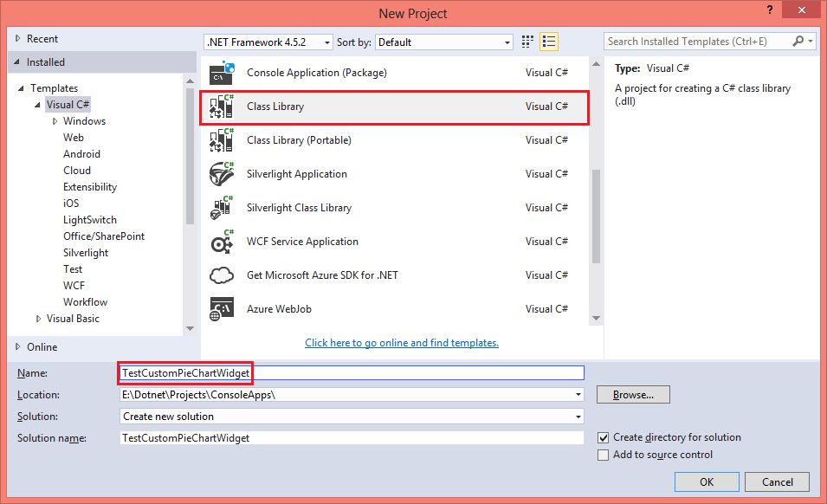Open the Sort by dropdown
The height and width of the screenshot is (504, 827).
pos(444,42)
